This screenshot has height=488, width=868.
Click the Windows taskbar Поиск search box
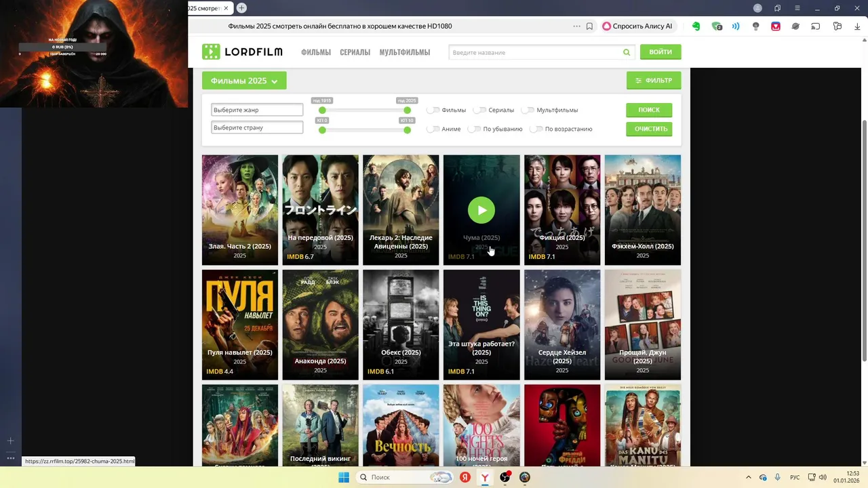[x=406, y=477]
